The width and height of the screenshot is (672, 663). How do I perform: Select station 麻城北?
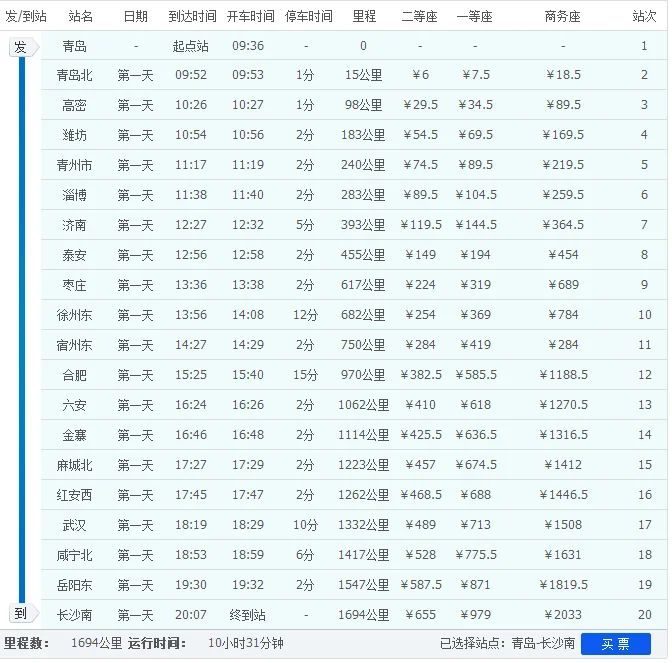(75, 465)
